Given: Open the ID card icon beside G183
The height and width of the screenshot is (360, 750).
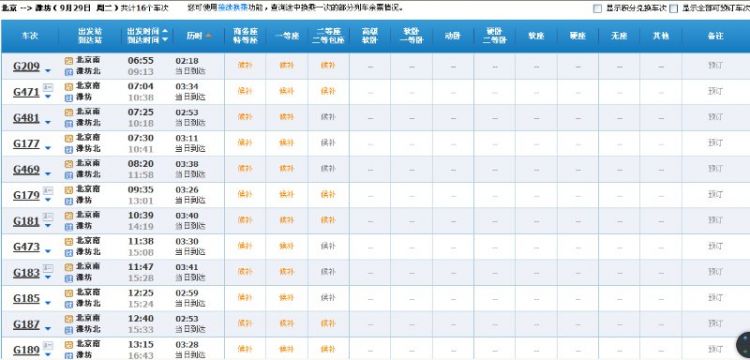Looking at the screenshot, I should coord(48,268).
